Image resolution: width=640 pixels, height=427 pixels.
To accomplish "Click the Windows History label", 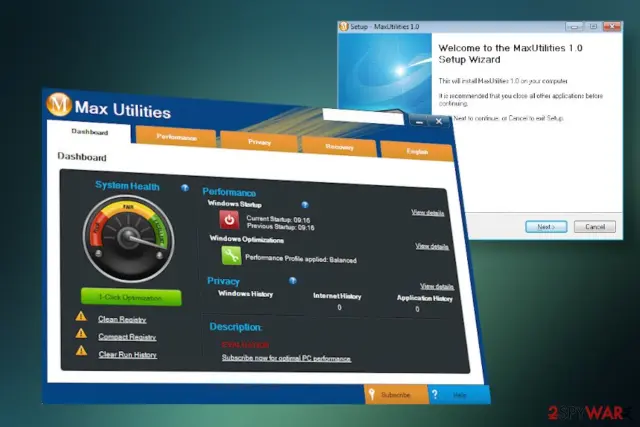I will [x=245, y=294].
